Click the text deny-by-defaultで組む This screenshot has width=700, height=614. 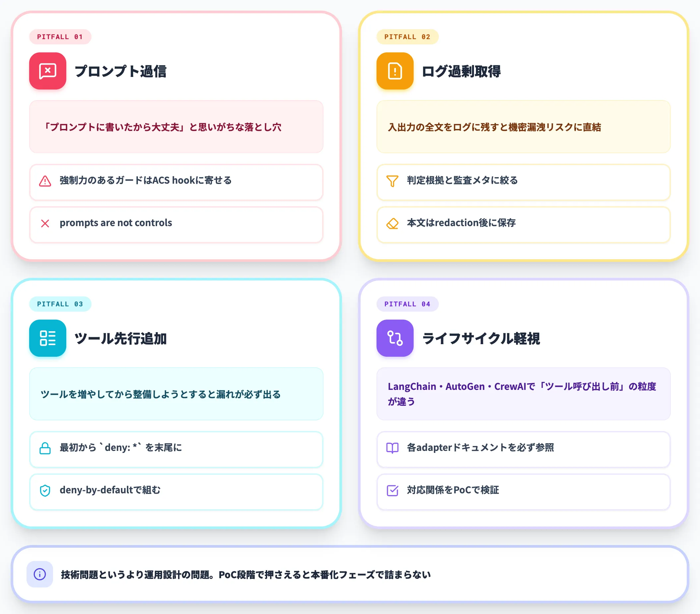point(110,490)
